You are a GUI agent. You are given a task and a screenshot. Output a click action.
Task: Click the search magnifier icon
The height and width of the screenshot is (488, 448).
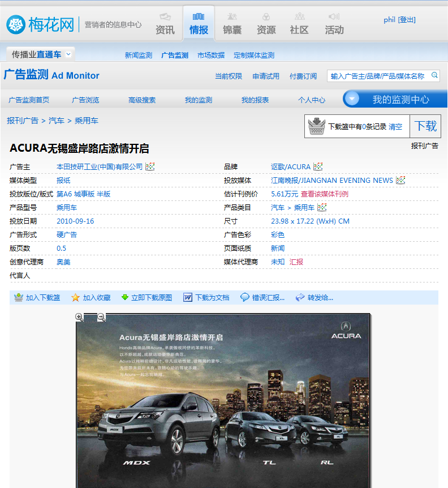click(x=434, y=75)
